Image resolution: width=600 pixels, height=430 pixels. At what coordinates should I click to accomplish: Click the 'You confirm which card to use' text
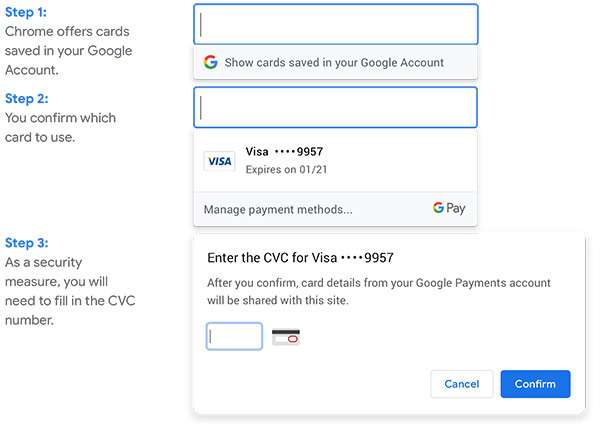(x=60, y=127)
